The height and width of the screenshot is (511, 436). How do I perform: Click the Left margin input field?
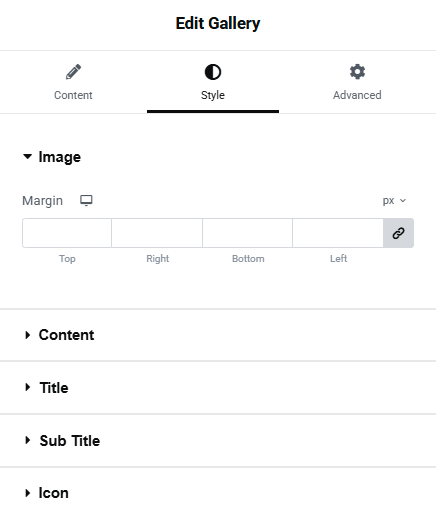coord(338,233)
